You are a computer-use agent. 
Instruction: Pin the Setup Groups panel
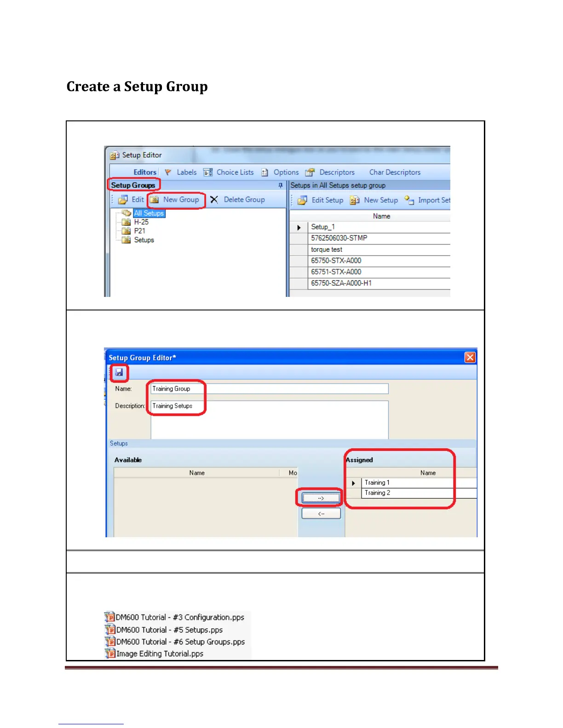pos(281,185)
